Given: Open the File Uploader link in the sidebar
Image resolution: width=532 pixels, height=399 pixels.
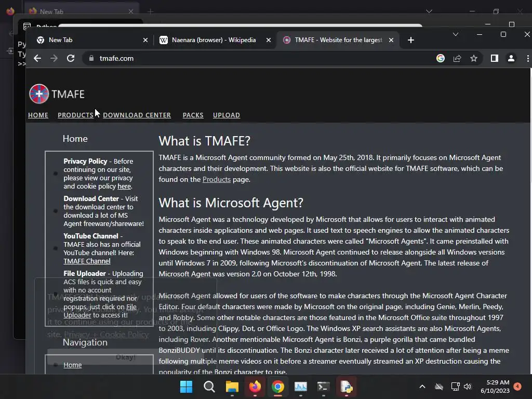Looking at the screenshot, I should (100, 311).
